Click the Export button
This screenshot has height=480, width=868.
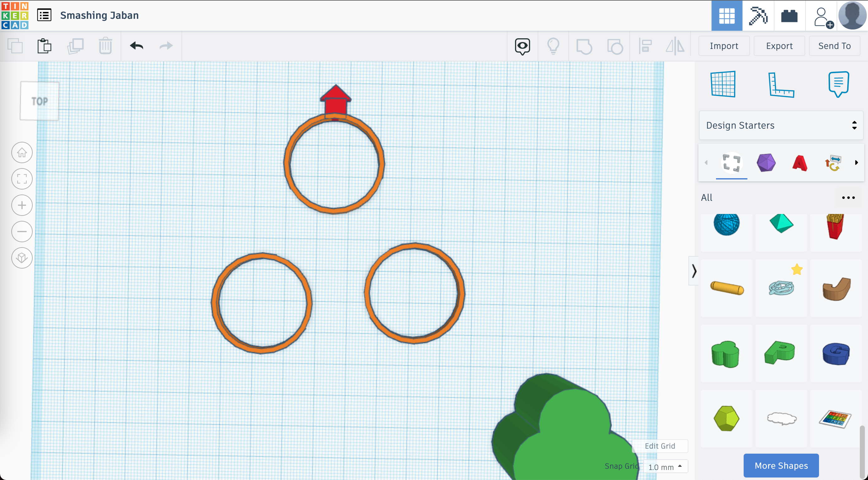coord(779,46)
